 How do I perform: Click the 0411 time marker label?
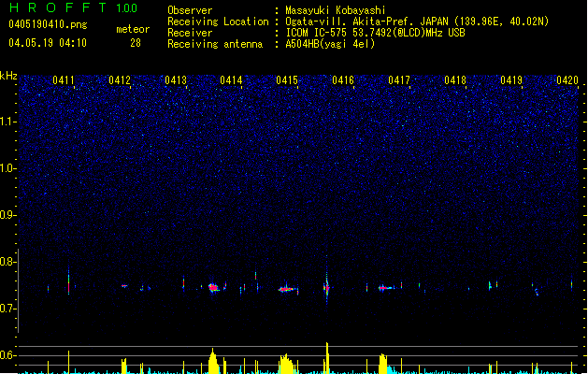click(x=64, y=80)
